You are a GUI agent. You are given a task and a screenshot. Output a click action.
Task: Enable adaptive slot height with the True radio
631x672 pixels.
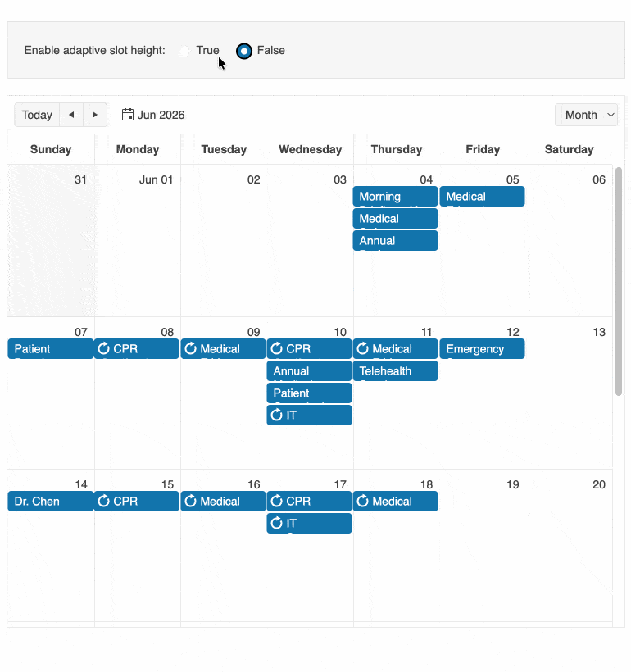(184, 50)
